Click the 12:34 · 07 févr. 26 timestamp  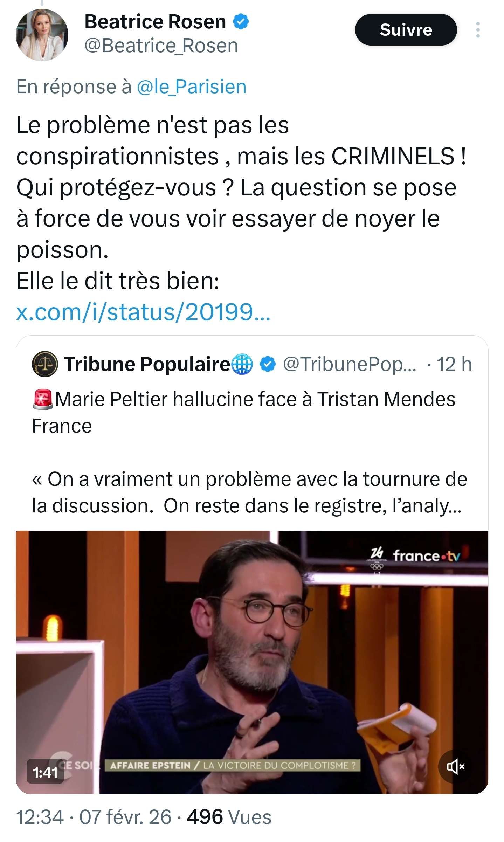tap(94, 817)
